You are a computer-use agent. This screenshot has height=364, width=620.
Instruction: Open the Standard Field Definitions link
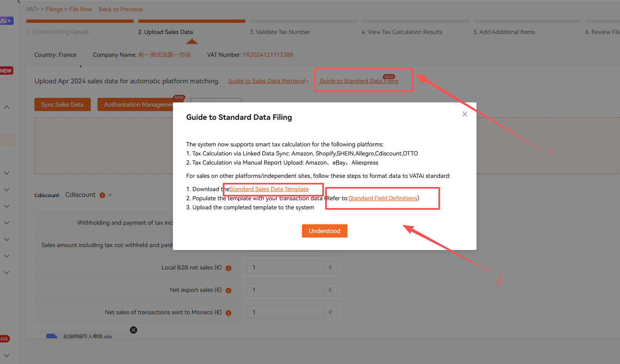coord(383,198)
